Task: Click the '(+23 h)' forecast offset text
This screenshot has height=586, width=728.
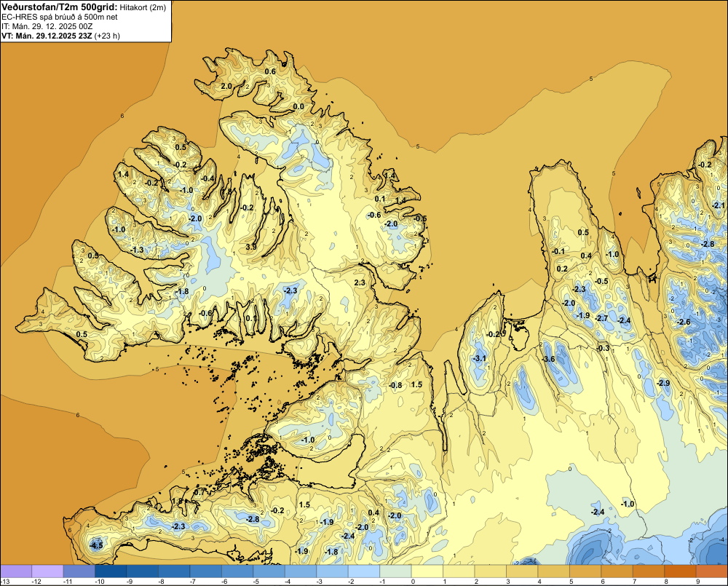Action: 107,36
